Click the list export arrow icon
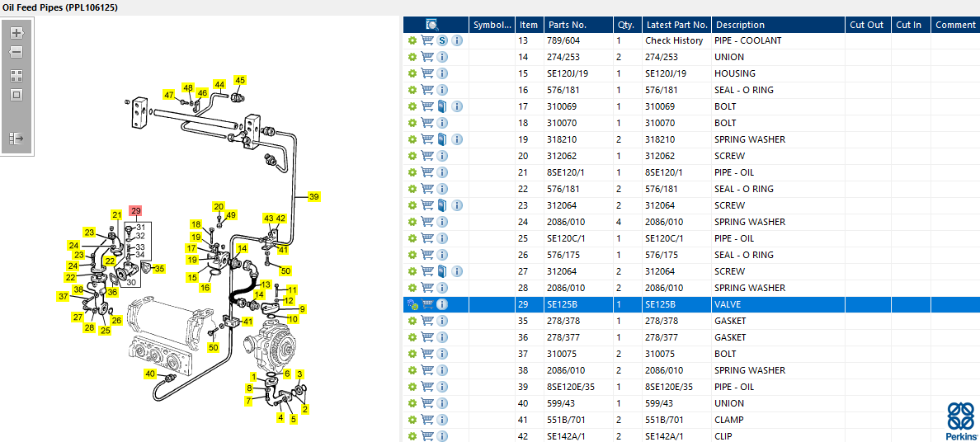The width and height of the screenshot is (980, 442). coord(16,139)
